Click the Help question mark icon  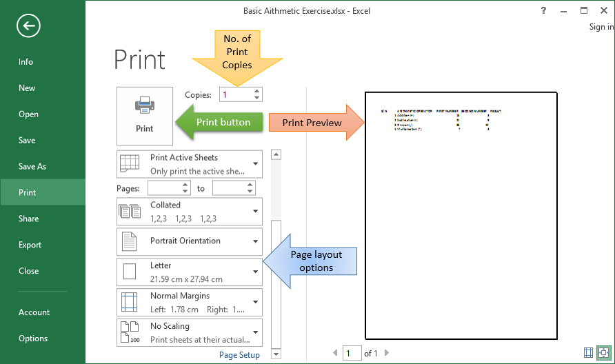pyautogui.click(x=544, y=10)
